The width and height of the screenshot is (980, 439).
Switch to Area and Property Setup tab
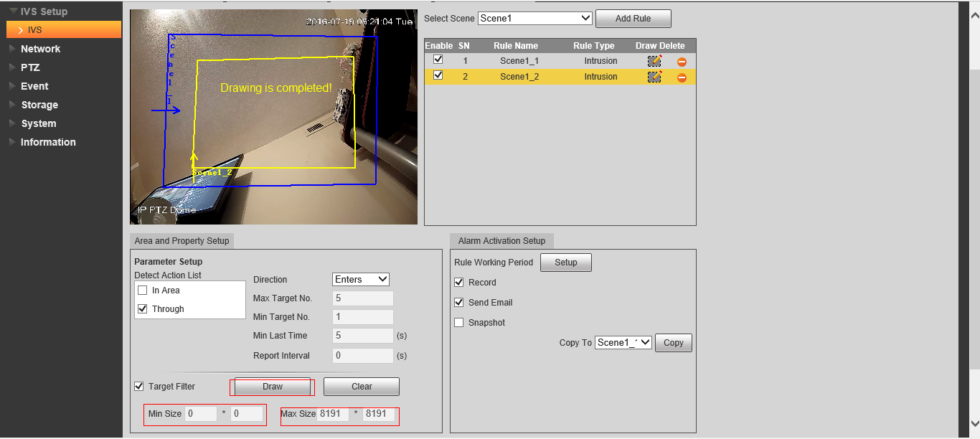tap(182, 241)
